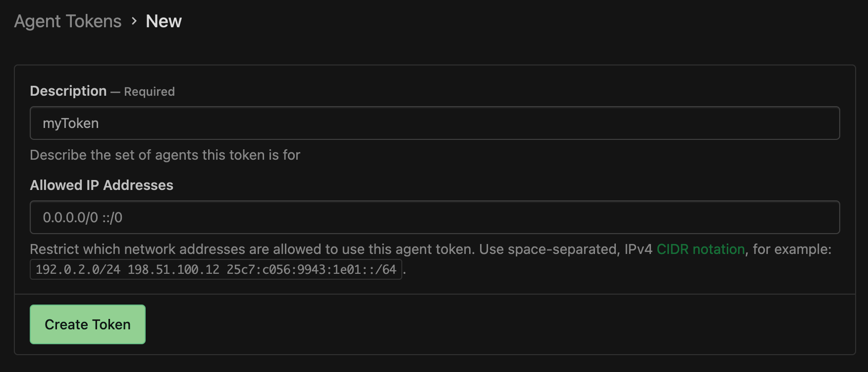Select the New breadcrumb item
Screen dimensions: 868x372
click(163, 21)
